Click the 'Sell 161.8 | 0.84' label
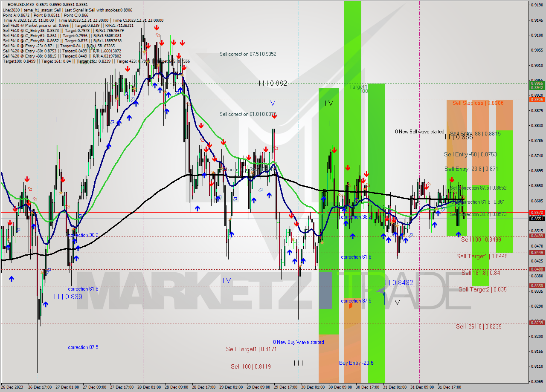 (481, 273)
